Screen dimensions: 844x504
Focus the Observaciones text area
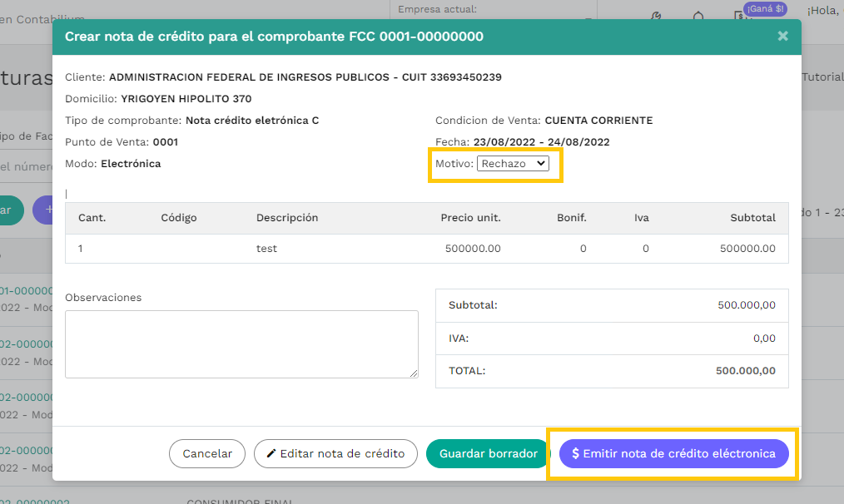pyautogui.click(x=241, y=344)
